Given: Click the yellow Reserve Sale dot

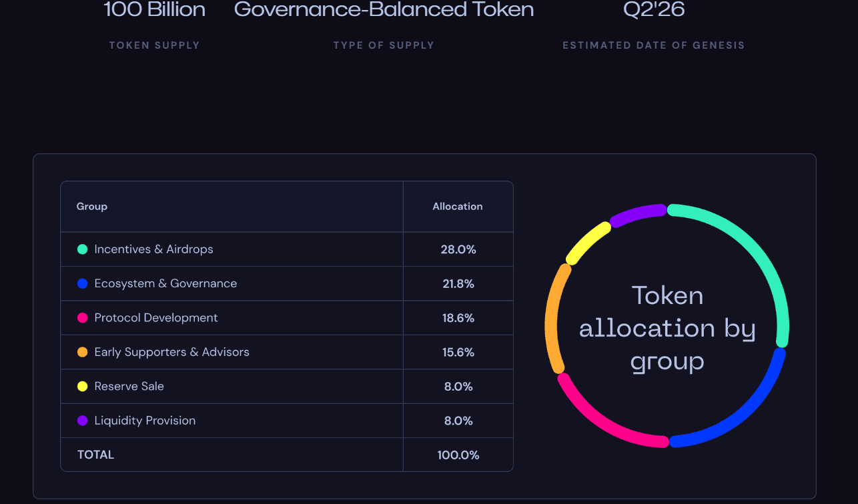Looking at the screenshot, I should pos(83,386).
